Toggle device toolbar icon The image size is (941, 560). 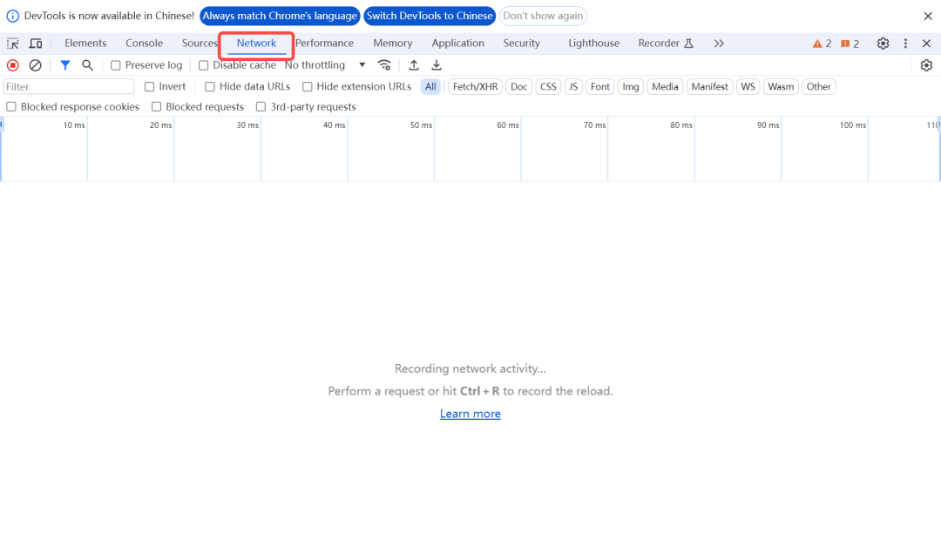point(36,44)
